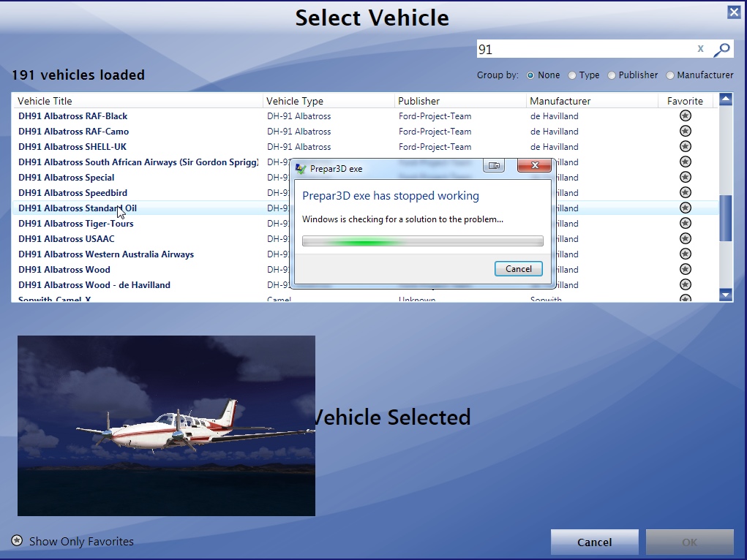This screenshot has width=747, height=560.
Task: Select Group by Manufacturer radio button
Action: coord(670,75)
